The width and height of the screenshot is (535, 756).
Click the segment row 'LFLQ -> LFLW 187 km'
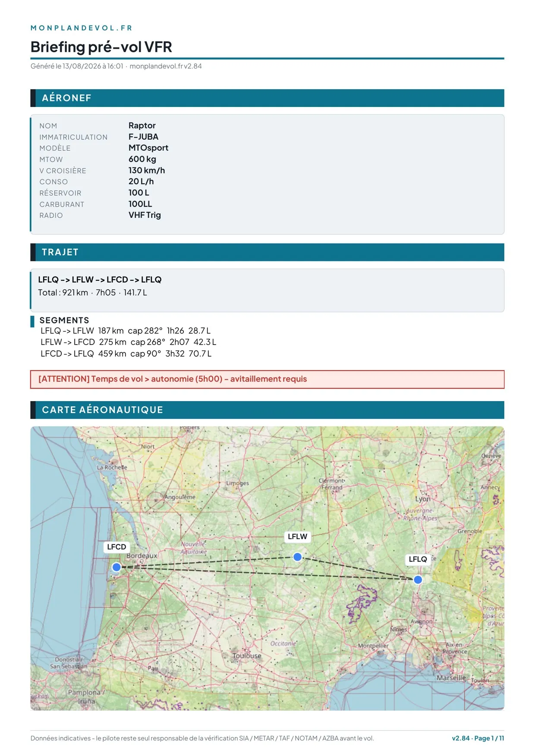pos(126,331)
